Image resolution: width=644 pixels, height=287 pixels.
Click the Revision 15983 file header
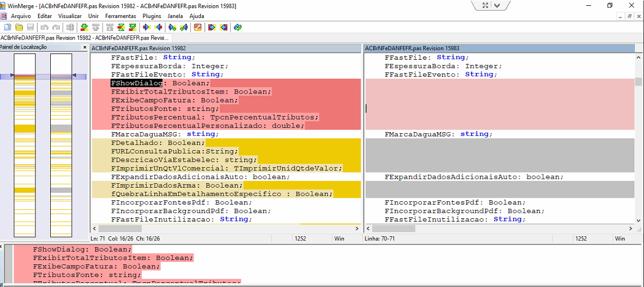[500, 48]
